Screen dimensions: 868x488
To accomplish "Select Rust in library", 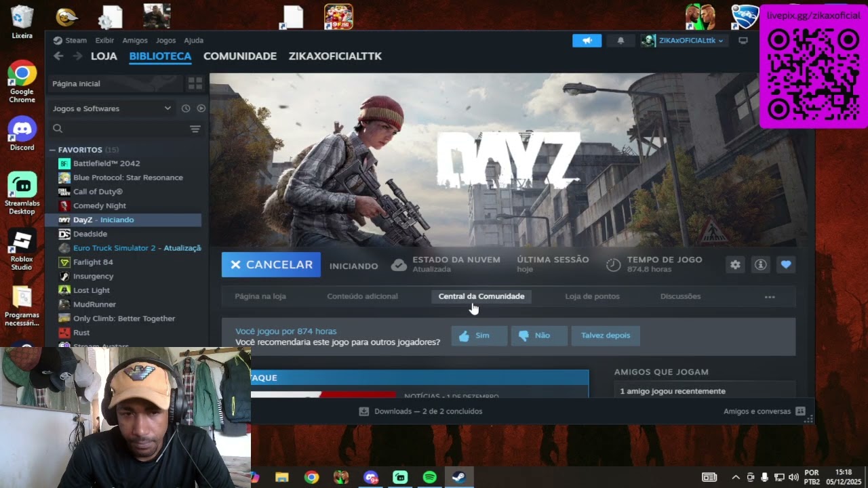I will tap(81, 333).
